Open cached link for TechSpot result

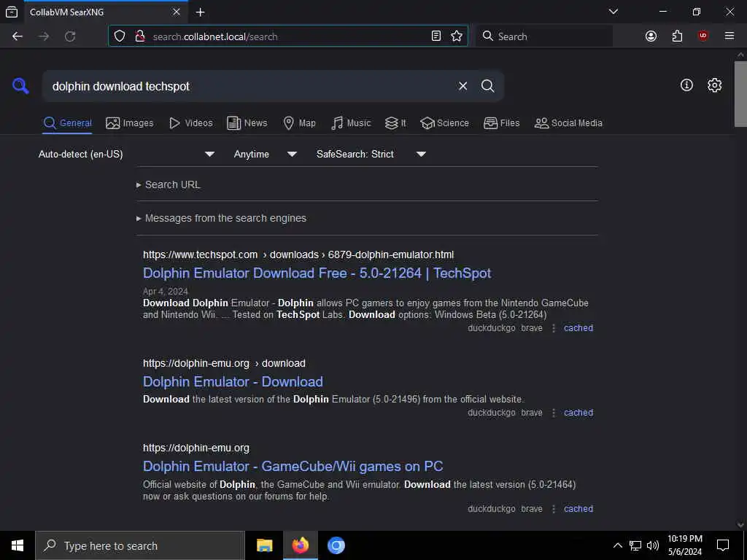578,327
